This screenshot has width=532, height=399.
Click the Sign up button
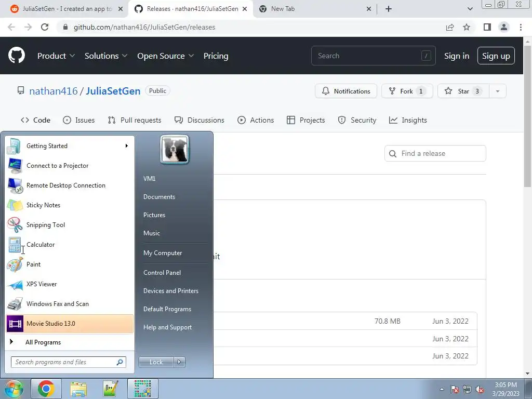[x=496, y=56]
